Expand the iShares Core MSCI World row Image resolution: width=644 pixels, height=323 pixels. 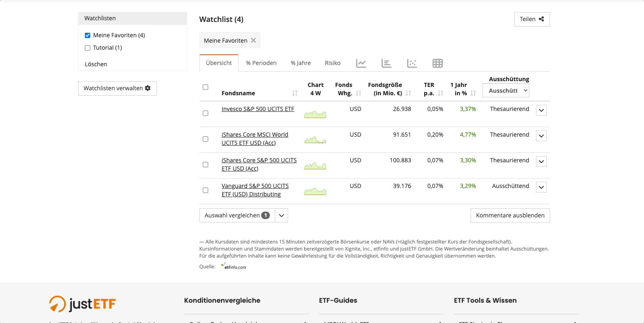click(541, 136)
